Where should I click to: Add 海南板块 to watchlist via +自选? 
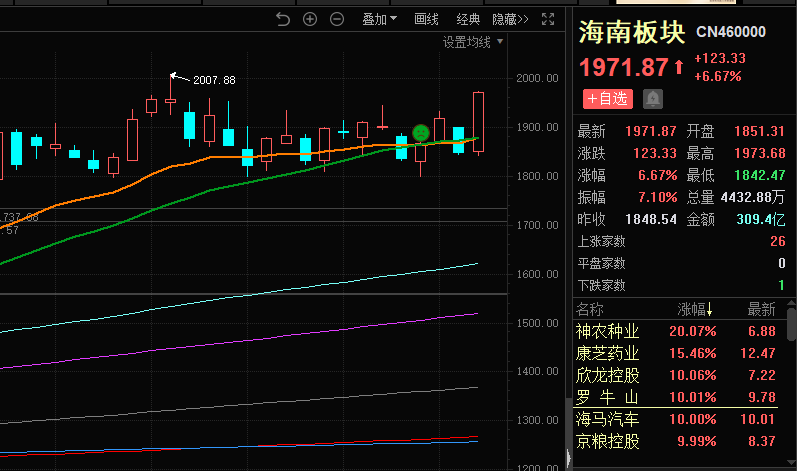tap(607, 99)
